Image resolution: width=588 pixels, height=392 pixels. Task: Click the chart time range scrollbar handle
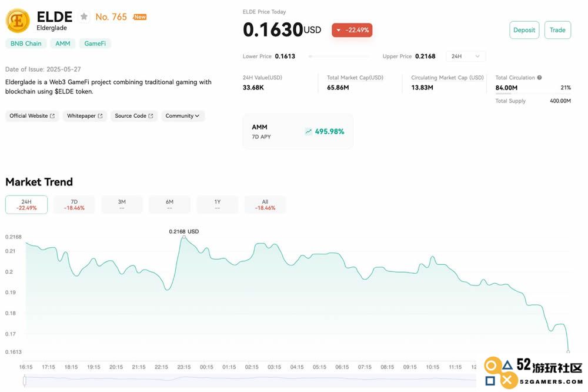point(25,381)
